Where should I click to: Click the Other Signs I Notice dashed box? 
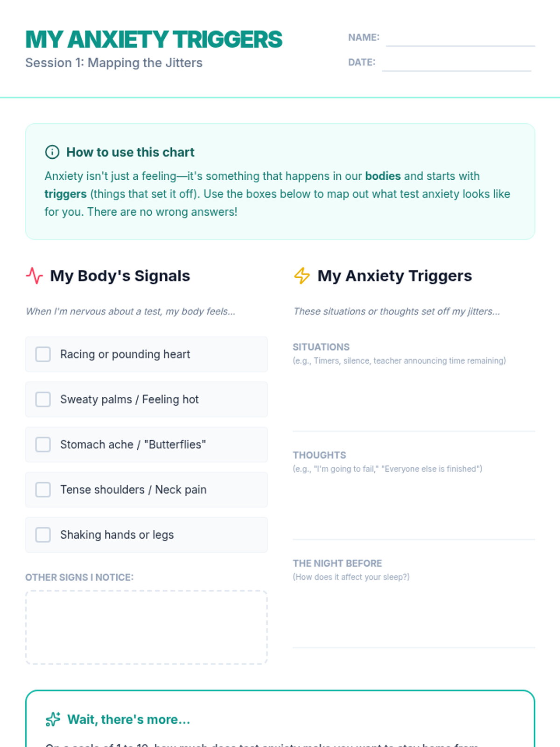(146, 627)
